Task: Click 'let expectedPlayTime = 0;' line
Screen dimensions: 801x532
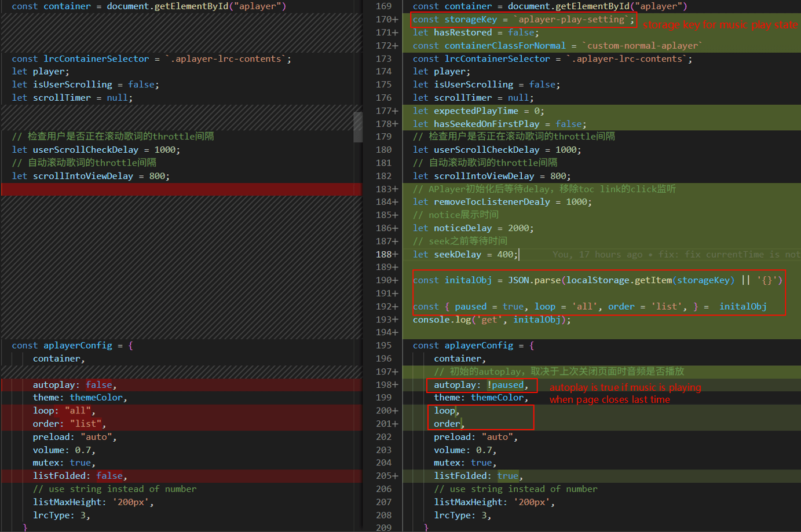Action: pyautogui.click(x=478, y=111)
